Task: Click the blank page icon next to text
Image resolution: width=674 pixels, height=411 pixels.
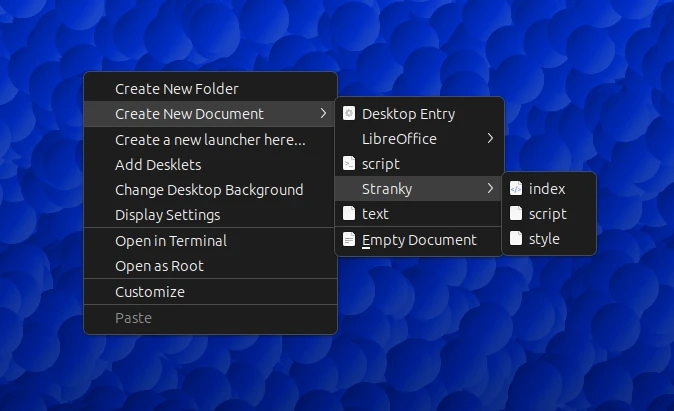Action: click(x=349, y=213)
